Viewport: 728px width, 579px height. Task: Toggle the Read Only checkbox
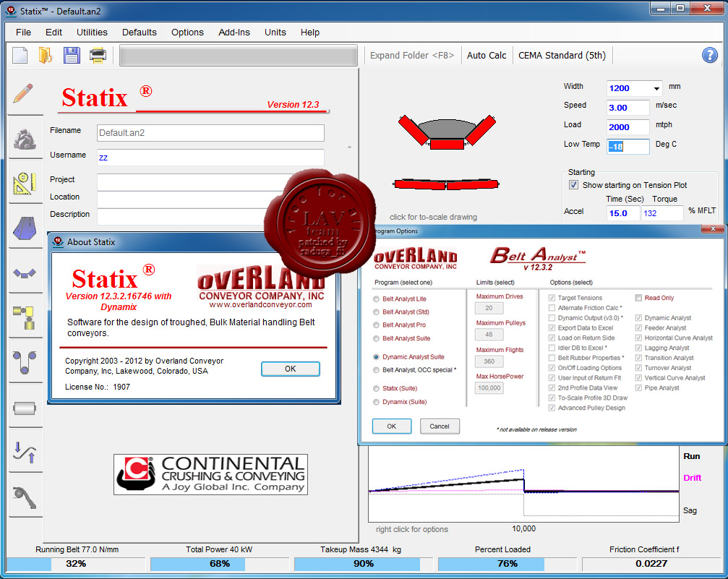tap(638, 298)
